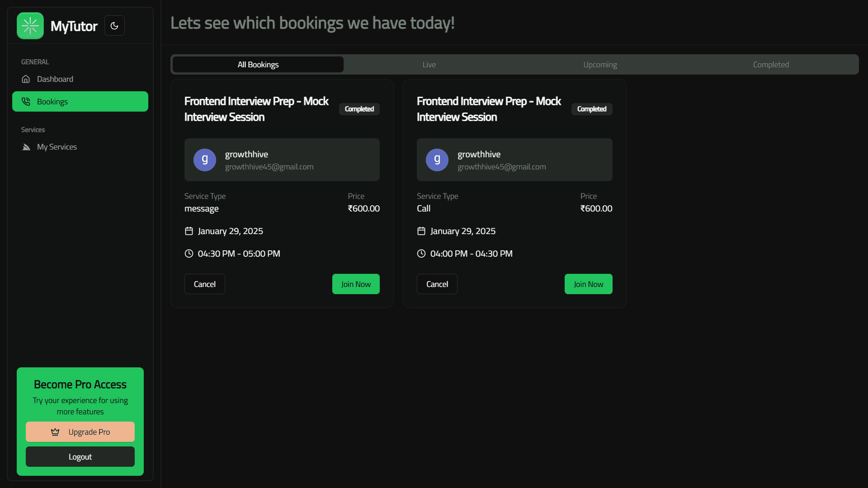Screen dimensions: 868x488
Task: Click the My Services icon
Action: click(26, 147)
